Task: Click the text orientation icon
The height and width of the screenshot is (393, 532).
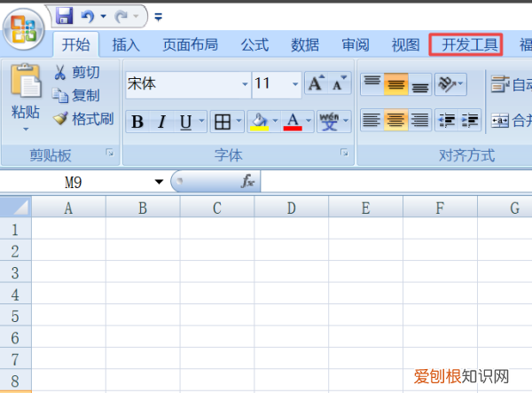Action: click(x=447, y=83)
